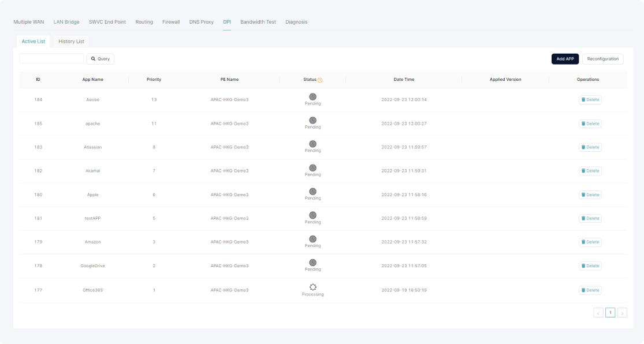The height and width of the screenshot is (344, 644).
Task: Open the Routing tab
Action: pyautogui.click(x=144, y=22)
